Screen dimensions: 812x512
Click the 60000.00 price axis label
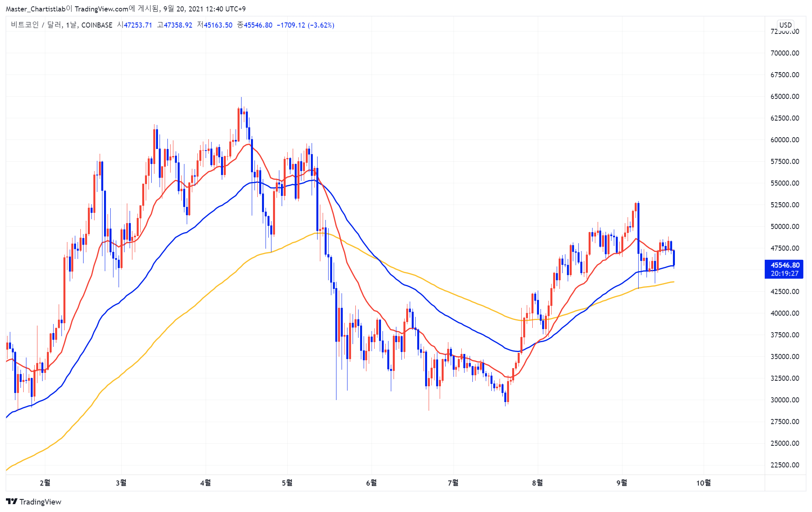pyautogui.click(x=785, y=140)
